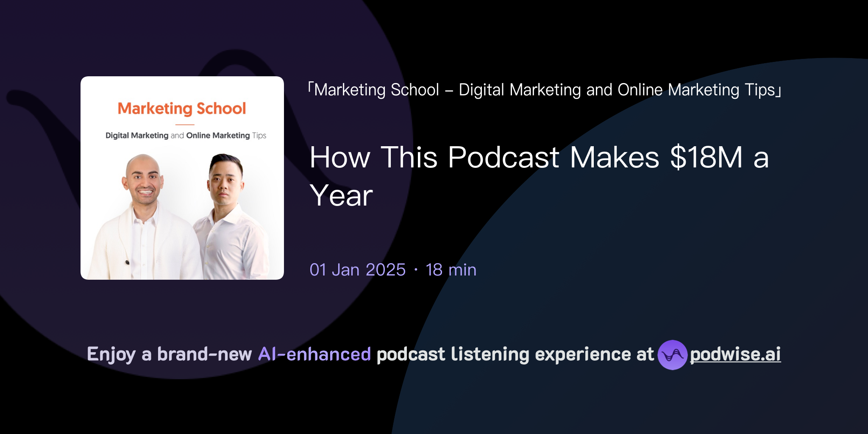
Task: Toggle the dot separator between date and duration
Action: click(x=416, y=270)
